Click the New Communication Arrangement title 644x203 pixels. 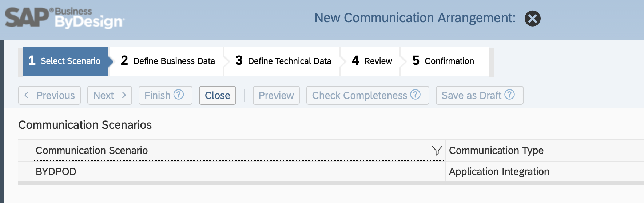(x=415, y=18)
